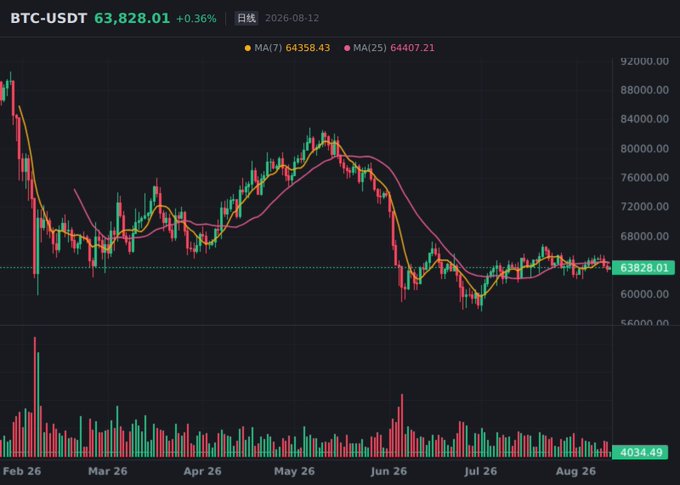Screen dimensions: 680x485
Task: Click the green 4034.49 volume axis tag
Action: point(640,452)
